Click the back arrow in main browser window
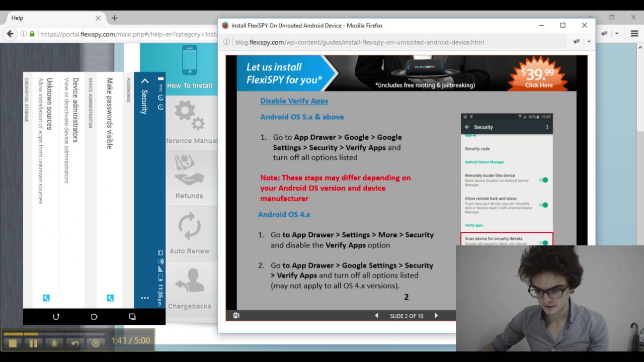Screen dimensions: 644x362 click(x=10, y=34)
